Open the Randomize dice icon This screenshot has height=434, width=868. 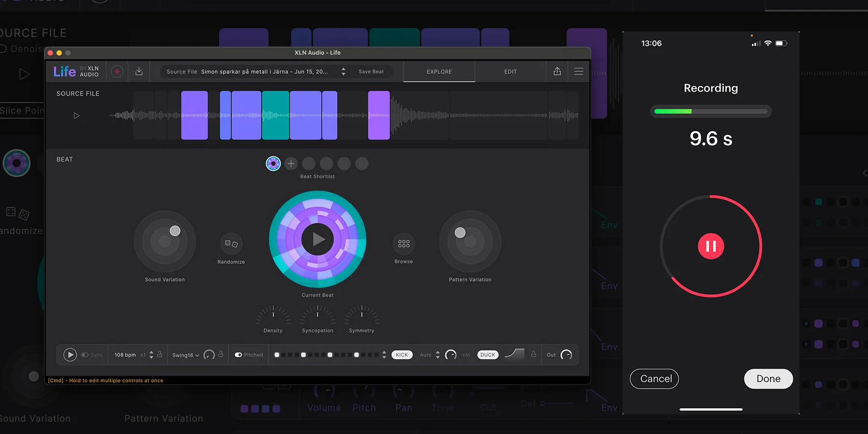pos(231,244)
